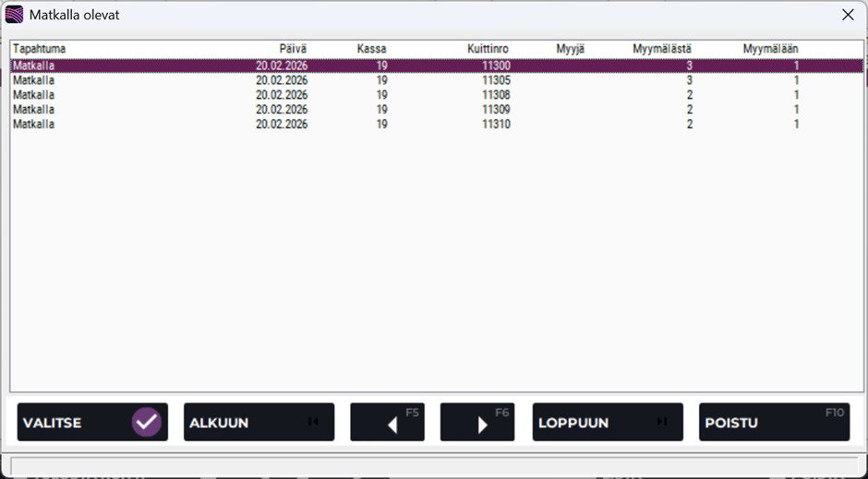
Task: Select the row with receipt number 11308
Action: (495, 95)
